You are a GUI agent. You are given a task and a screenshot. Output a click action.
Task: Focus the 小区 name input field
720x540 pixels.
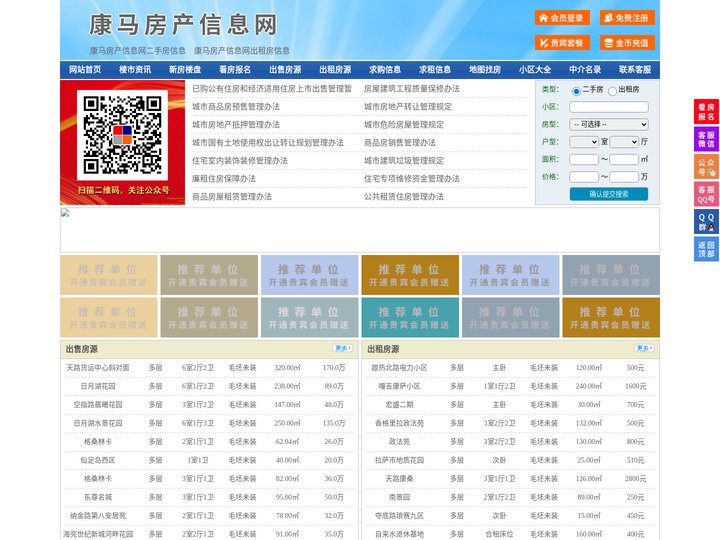[609, 107]
